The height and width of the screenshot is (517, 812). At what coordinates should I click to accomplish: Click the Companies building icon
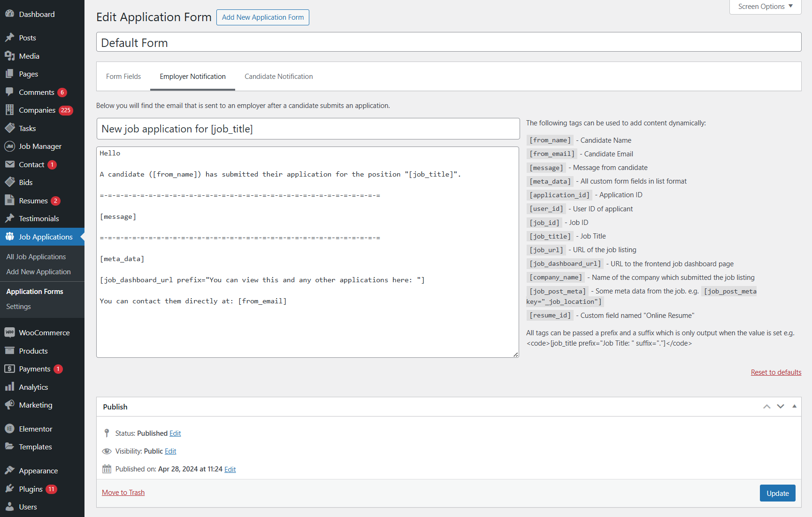(x=9, y=110)
